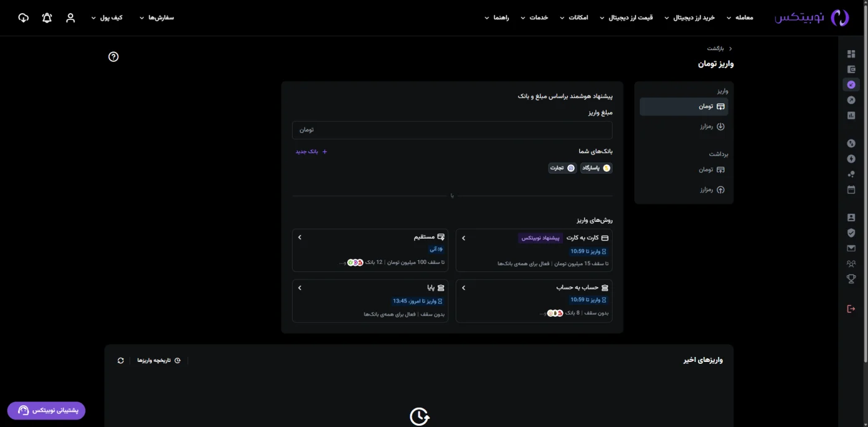This screenshot has height=427, width=868.
Task: Select the پاسارگاد bank chip
Action: click(x=596, y=168)
